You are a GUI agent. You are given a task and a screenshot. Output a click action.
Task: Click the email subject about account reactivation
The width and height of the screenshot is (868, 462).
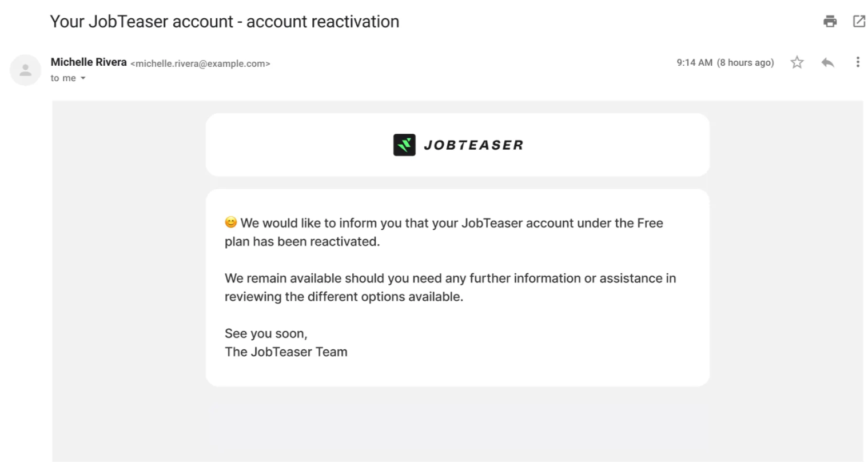point(225,22)
